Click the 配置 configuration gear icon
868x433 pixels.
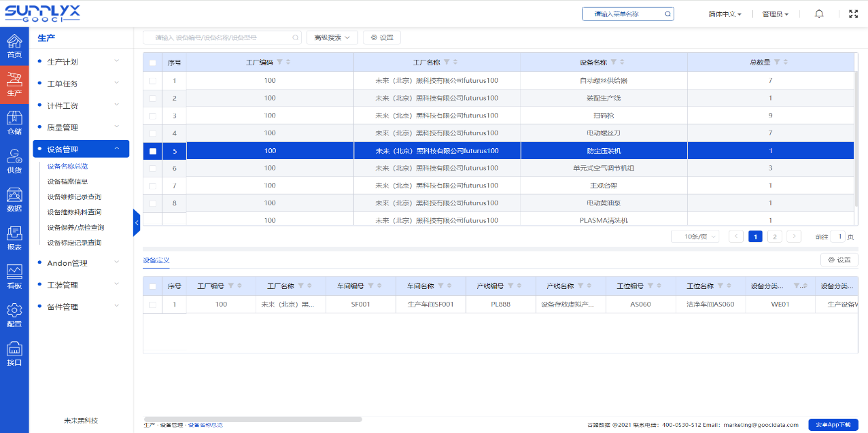(14, 315)
